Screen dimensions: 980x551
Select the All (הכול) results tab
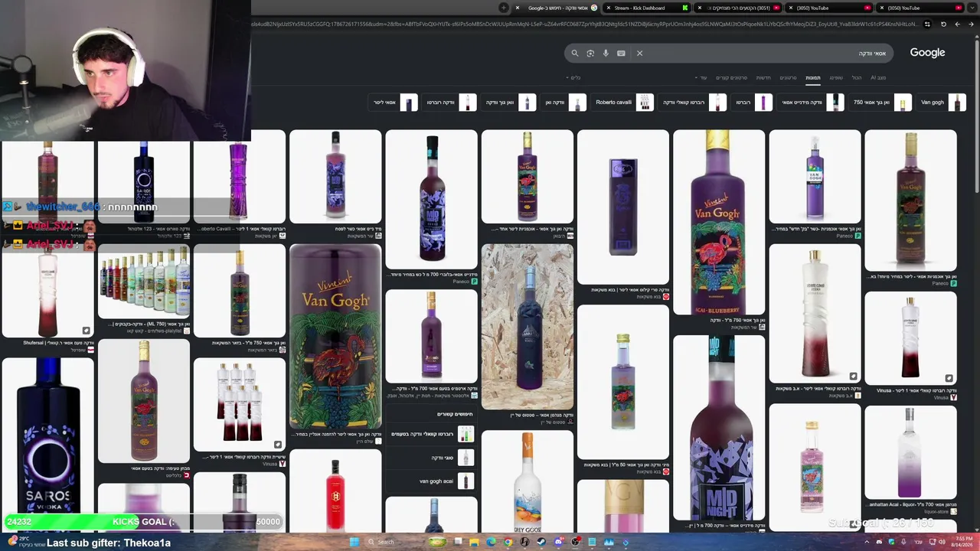click(857, 77)
